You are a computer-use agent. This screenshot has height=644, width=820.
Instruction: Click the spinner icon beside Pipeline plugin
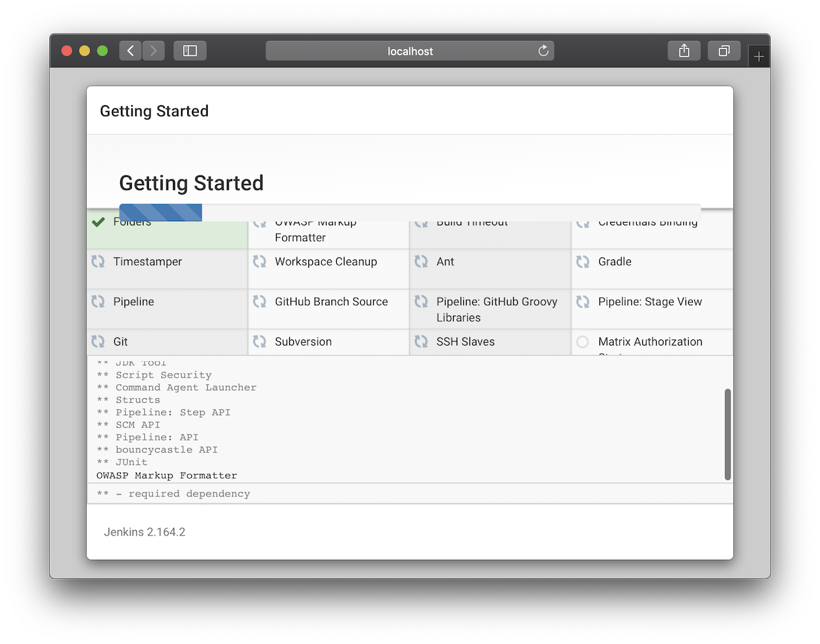(98, 302)
